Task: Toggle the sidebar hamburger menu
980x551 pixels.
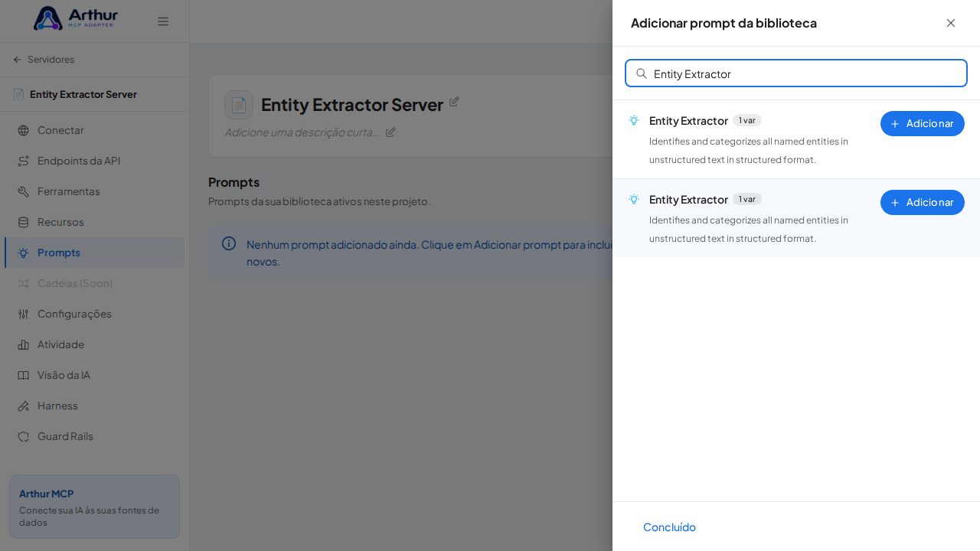Action: 163,21
